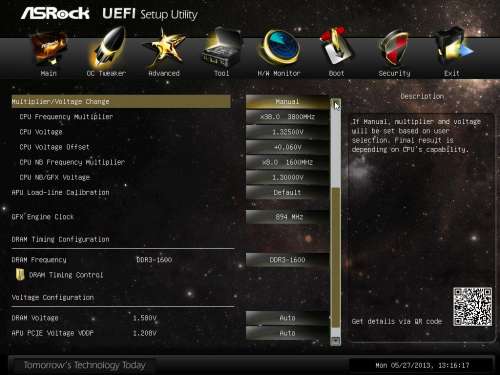Open the Advanced star icon
Image resolution: width=500 pixels, height=375 pixels.
click(x=164, y=48)
